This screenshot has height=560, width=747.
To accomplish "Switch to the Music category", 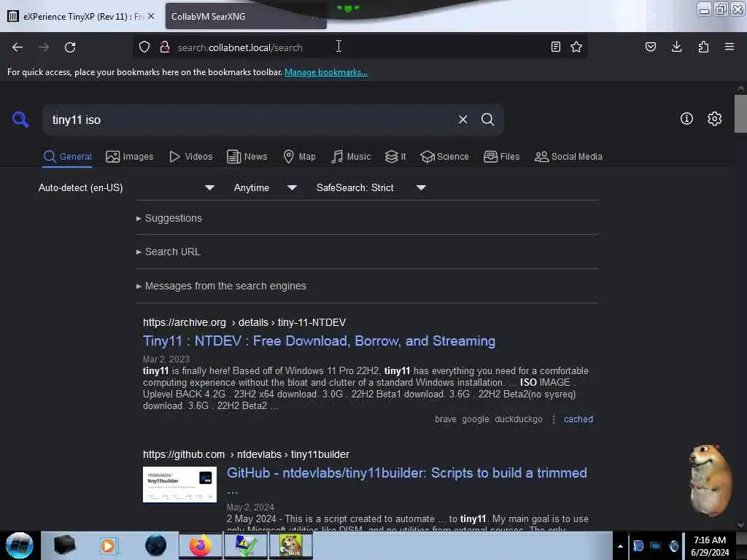I will coord(351,157).
